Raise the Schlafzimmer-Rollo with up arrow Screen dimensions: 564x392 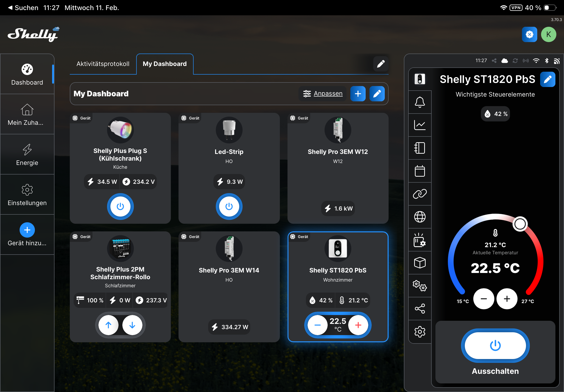[x=108, y=325]
